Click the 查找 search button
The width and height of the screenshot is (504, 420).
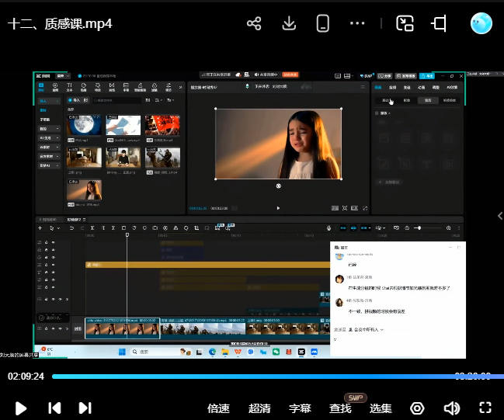[x=340, y=408]
